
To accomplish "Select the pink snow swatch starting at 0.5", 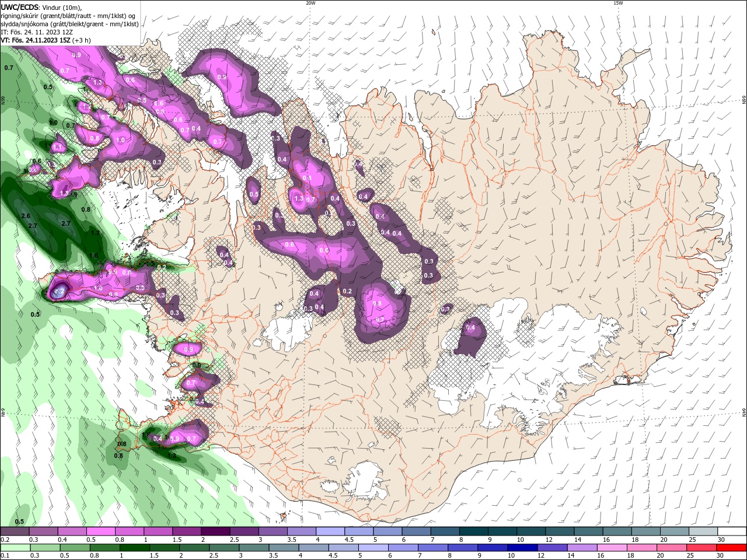I will (x=100, y=531).
